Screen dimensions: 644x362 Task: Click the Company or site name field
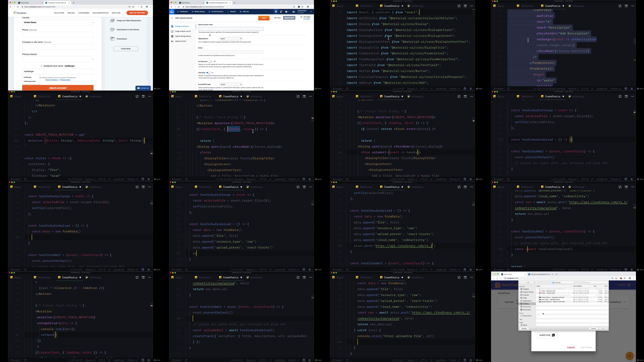point(58,47)
